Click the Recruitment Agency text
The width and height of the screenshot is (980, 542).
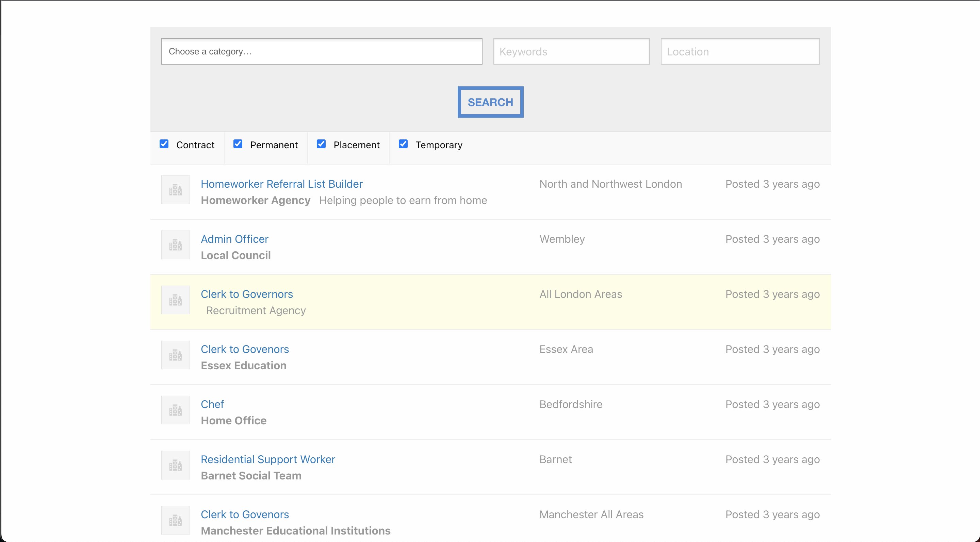256,310
